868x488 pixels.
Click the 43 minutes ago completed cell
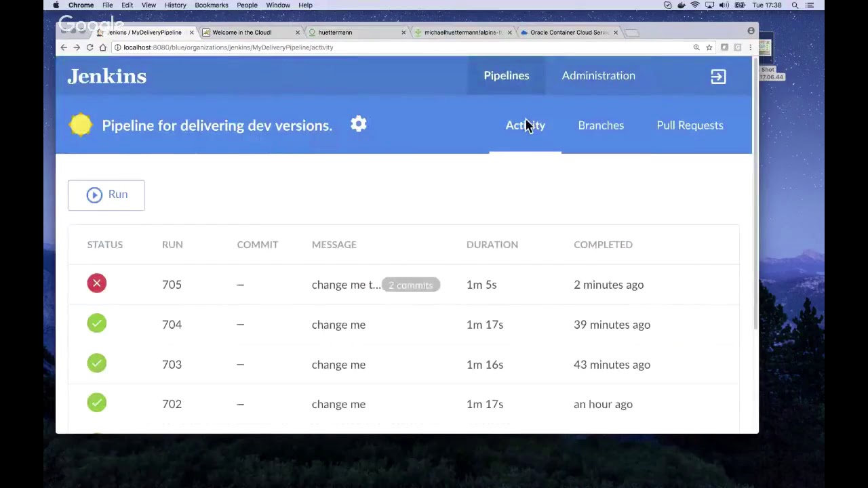[612, 365]
